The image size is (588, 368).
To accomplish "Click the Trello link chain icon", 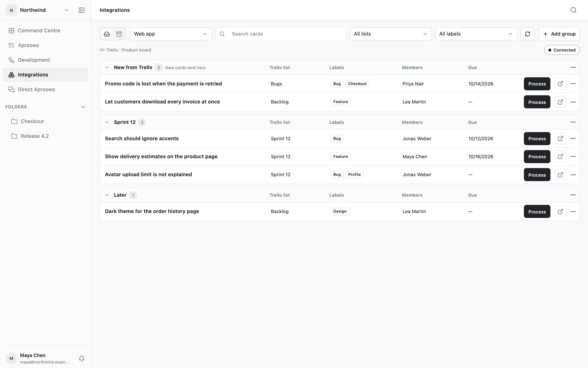I will coord(102,50).
